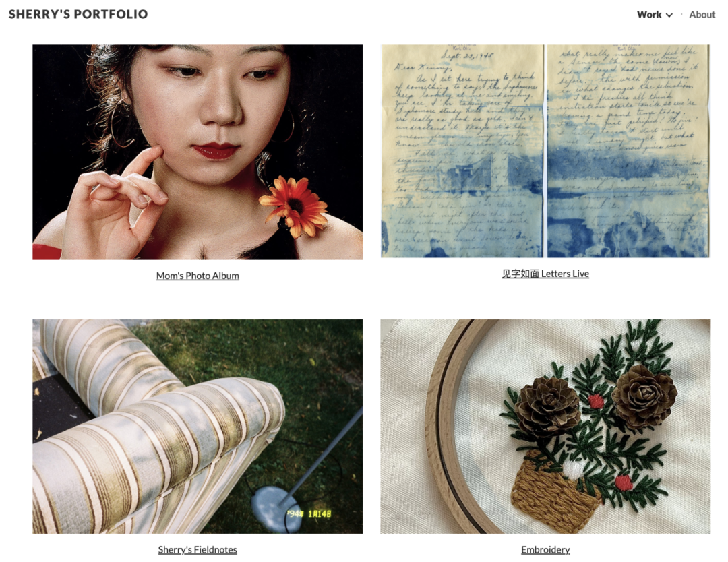Image resolution: width=728 pixels, height=562 pixels.
Task: Click the yellow date stamp on the sofa photo
Action: tap(309, 513)
